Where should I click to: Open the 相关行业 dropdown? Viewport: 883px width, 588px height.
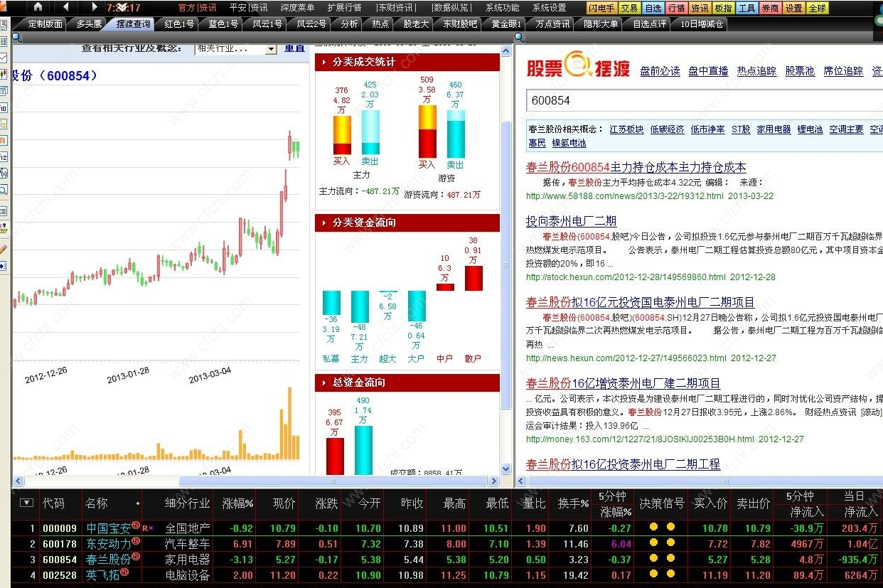point(235,49)
